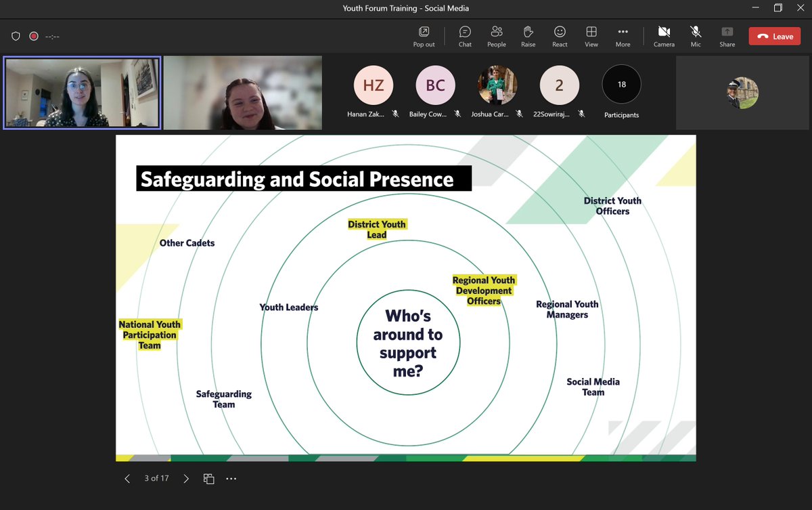Image resolution: width=812 pixels, height=510 pixels.
Task: Click the 'Youth Leaders' text
Action: pos(289,307)
